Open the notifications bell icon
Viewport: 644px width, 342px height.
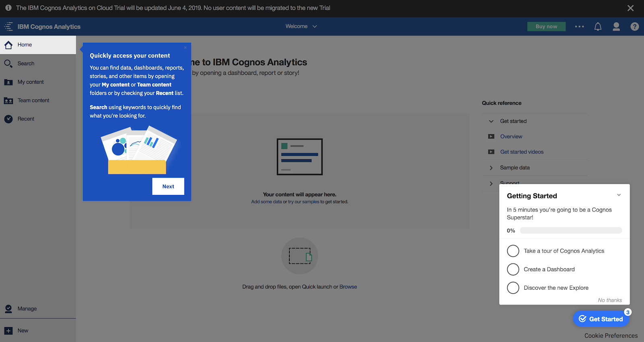(x=598, y=27)
